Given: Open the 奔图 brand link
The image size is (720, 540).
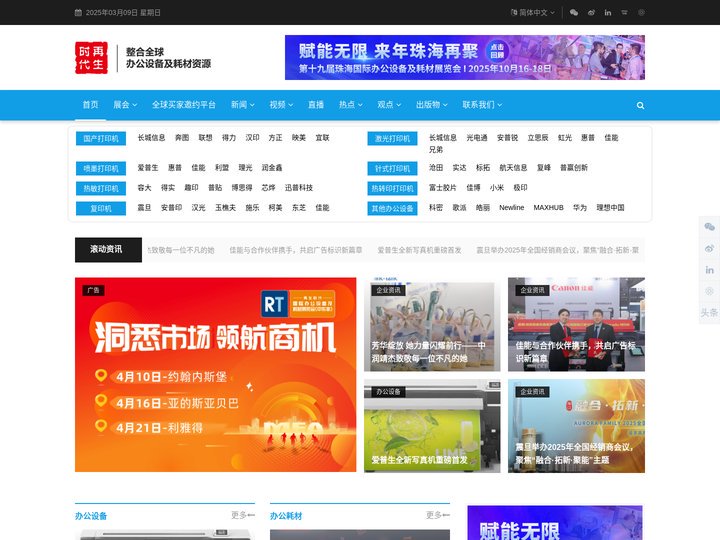Looking at the screenshot, I should click(182, 137).
